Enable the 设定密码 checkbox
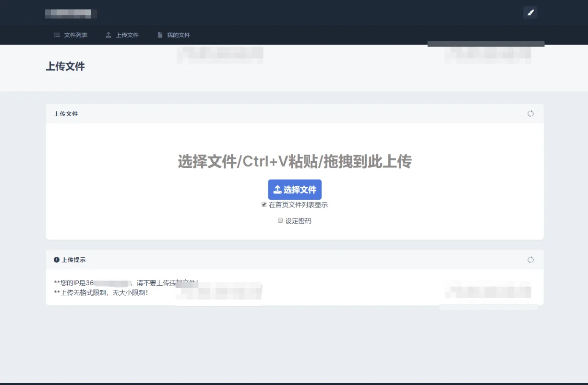The height and width of the screenshot is (385, 588). pyautogui.click(x=280, y=220)
